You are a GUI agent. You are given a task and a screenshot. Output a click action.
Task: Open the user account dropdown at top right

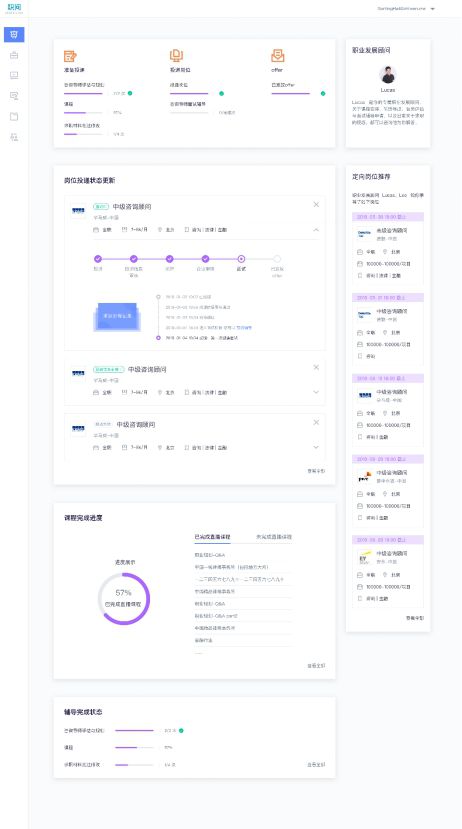pyautogui.click(x=406, y=8)
